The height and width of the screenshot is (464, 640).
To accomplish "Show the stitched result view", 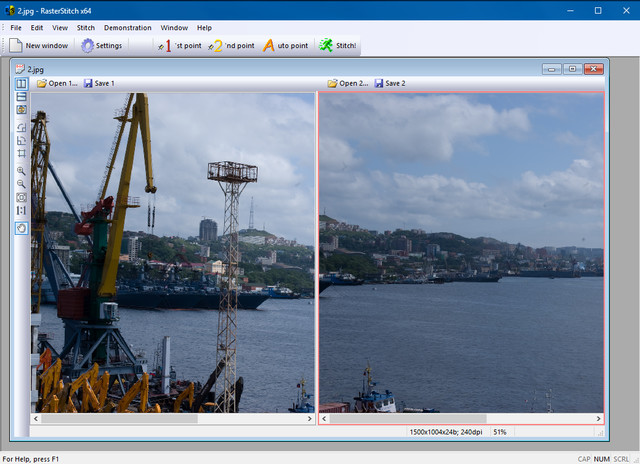I will coord(21,110).
